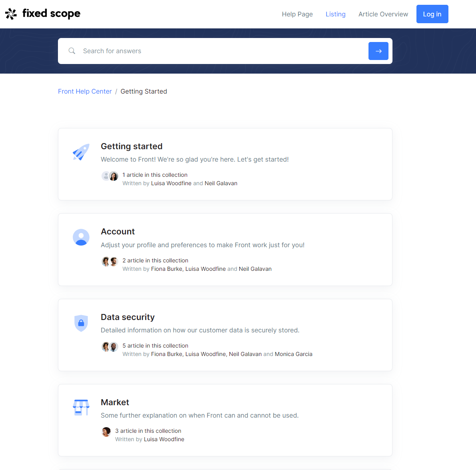Click '2 article in this collection'
Screen dimensions: 476x470
pyautogui.click(x=155, y=261)
